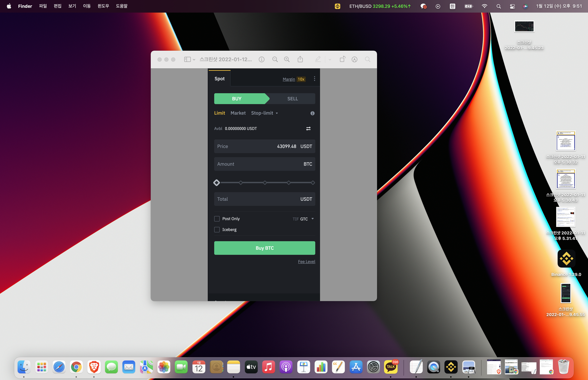Select the Market order tab

238,113
